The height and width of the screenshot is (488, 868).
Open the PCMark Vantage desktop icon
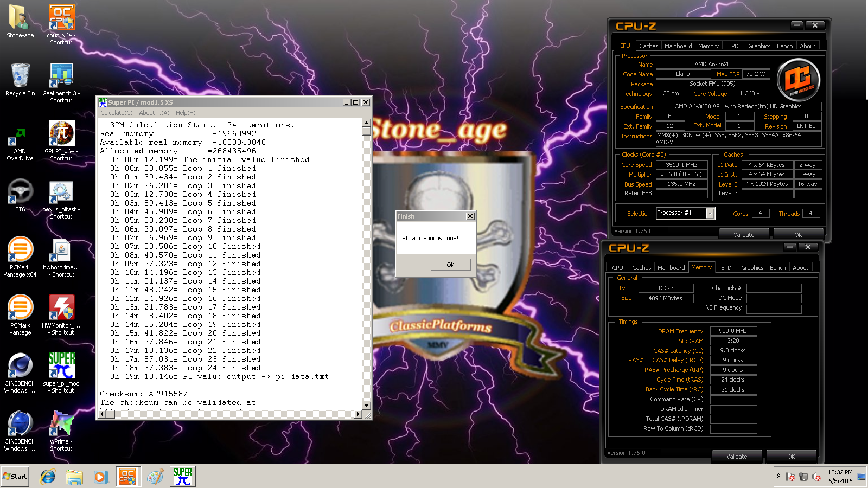20,315
